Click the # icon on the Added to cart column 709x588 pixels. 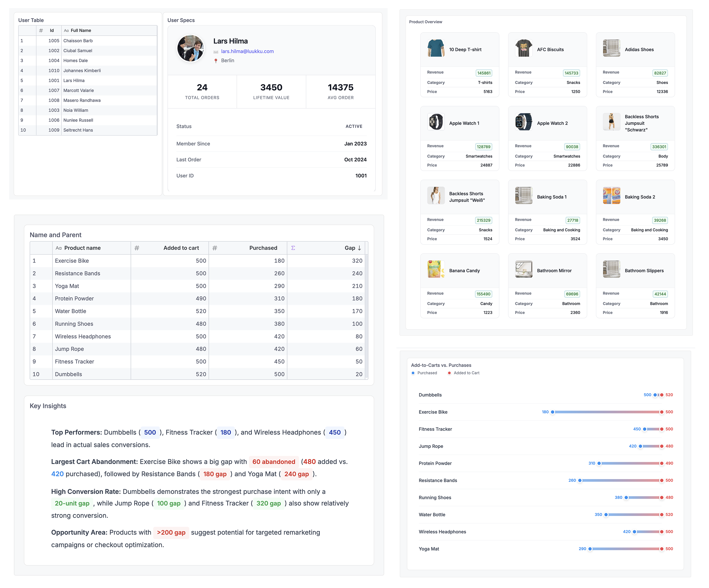[137, 248]
